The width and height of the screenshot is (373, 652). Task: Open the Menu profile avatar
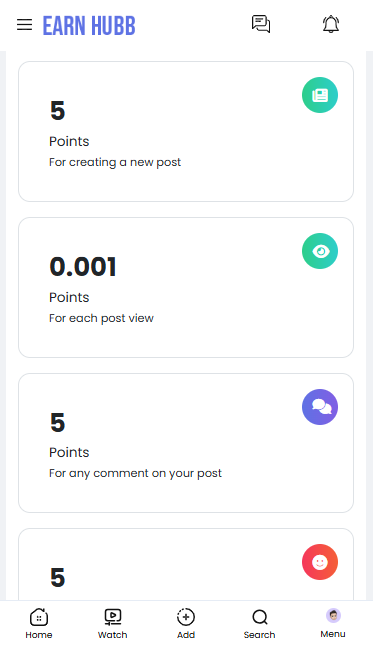[333, 615]
